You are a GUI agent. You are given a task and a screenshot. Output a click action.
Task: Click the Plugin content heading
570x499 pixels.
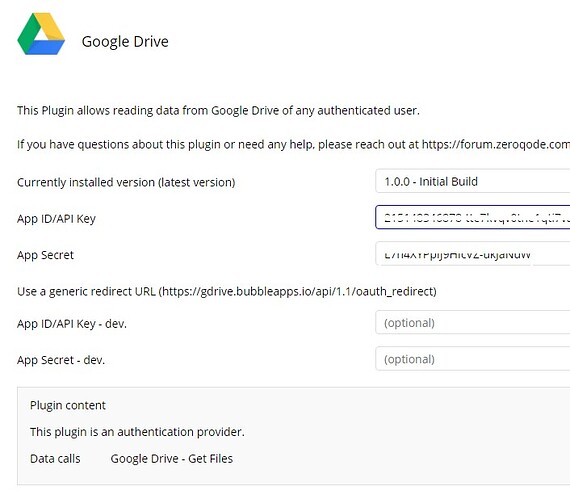click(x=68, y=405)
